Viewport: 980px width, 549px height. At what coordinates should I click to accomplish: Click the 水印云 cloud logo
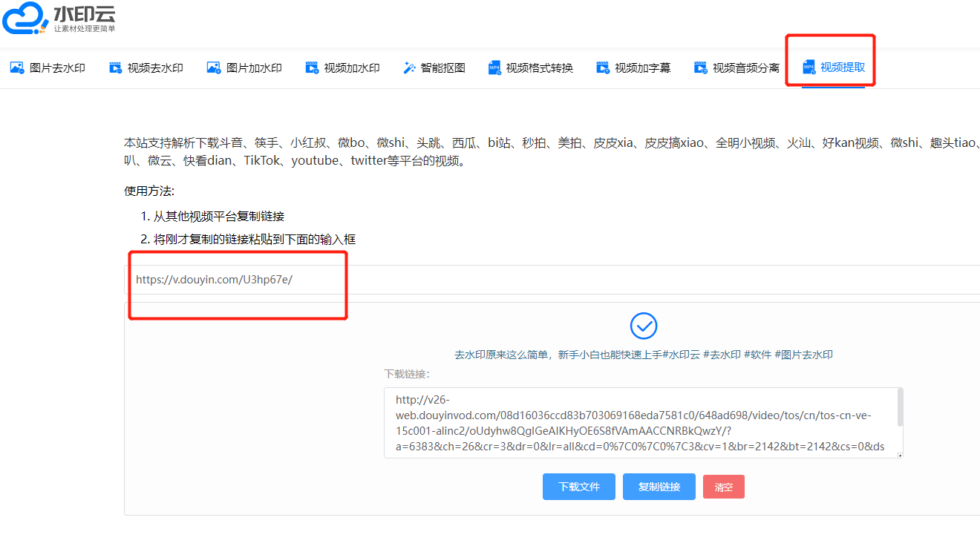pyautogui.click(x=24, y=18)
